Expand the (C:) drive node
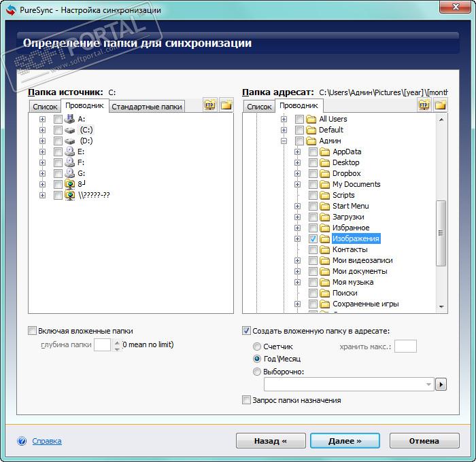The width and height of the screenshot is (476, 462). tap(42, 130)
